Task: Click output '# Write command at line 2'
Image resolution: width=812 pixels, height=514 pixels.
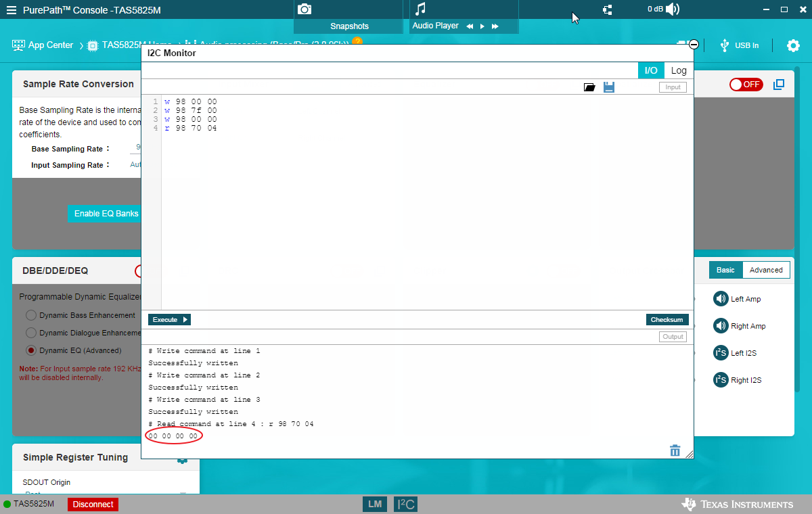Action: click(204, 375)
